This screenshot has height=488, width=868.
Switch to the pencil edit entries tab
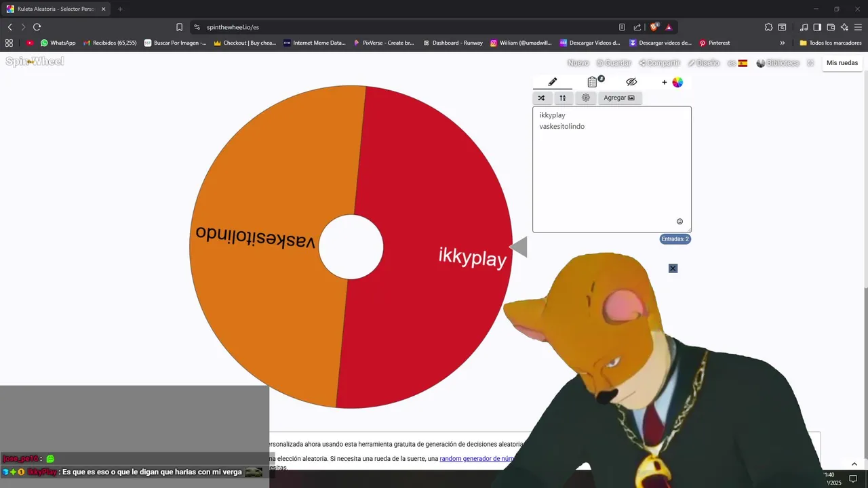[x=553, y=82]
